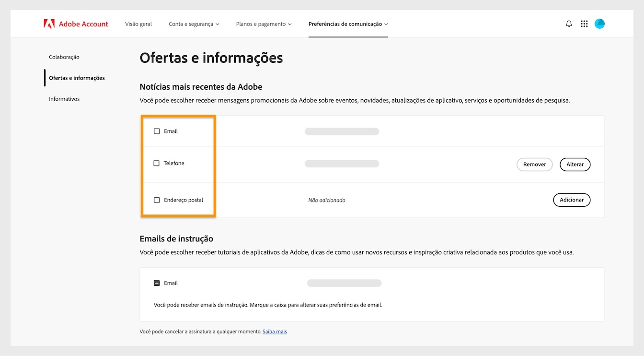Click the Adobe Account logo

76,23
